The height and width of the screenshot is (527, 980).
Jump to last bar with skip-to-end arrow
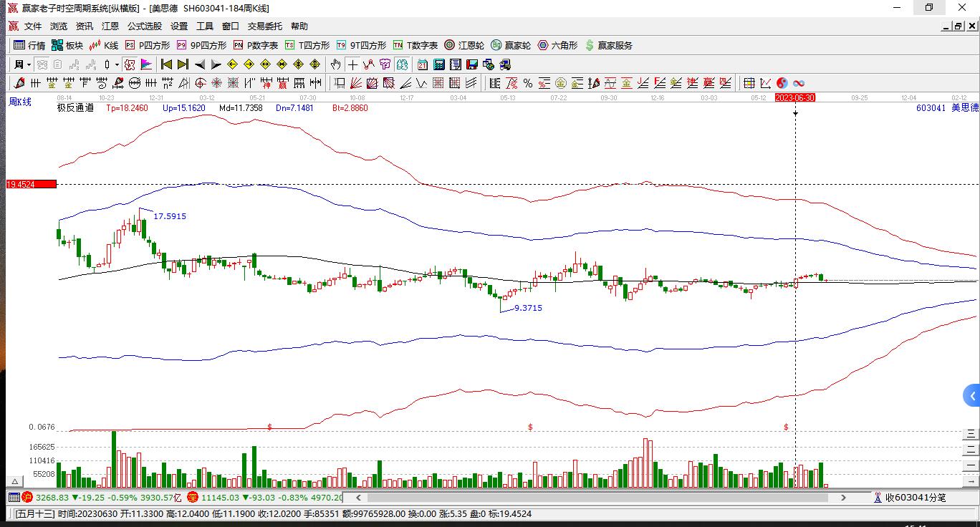pos(183,64)
